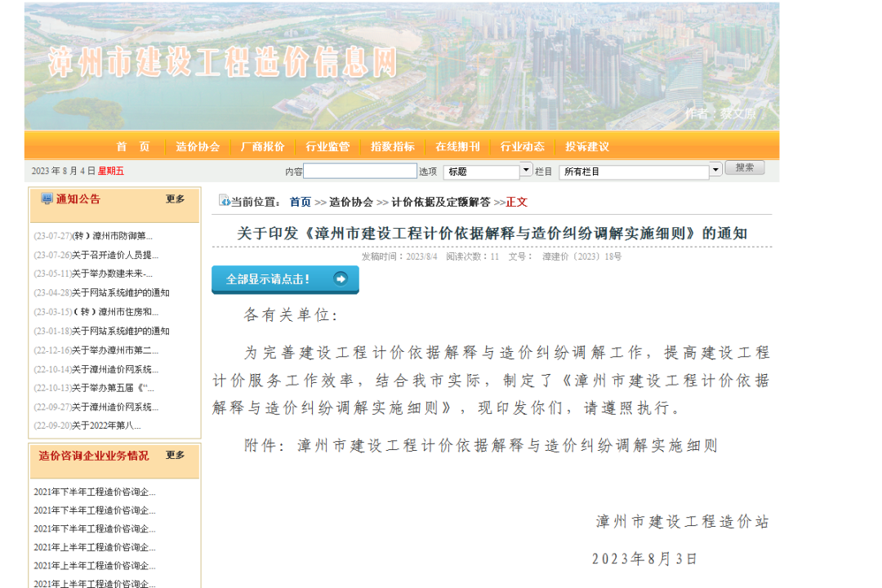Open notice (23-04-28)关于网站系统维护的通知
Screen dimensions: 882x588
coord(102,292)
